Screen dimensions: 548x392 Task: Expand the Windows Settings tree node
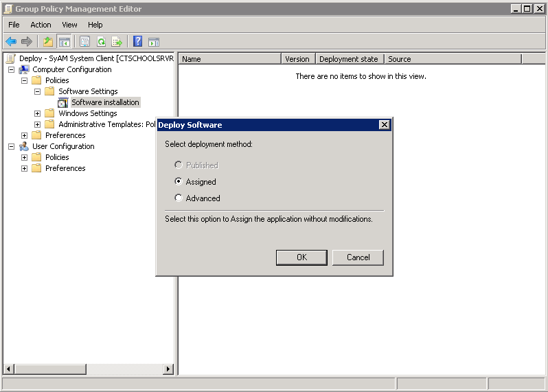37,113
